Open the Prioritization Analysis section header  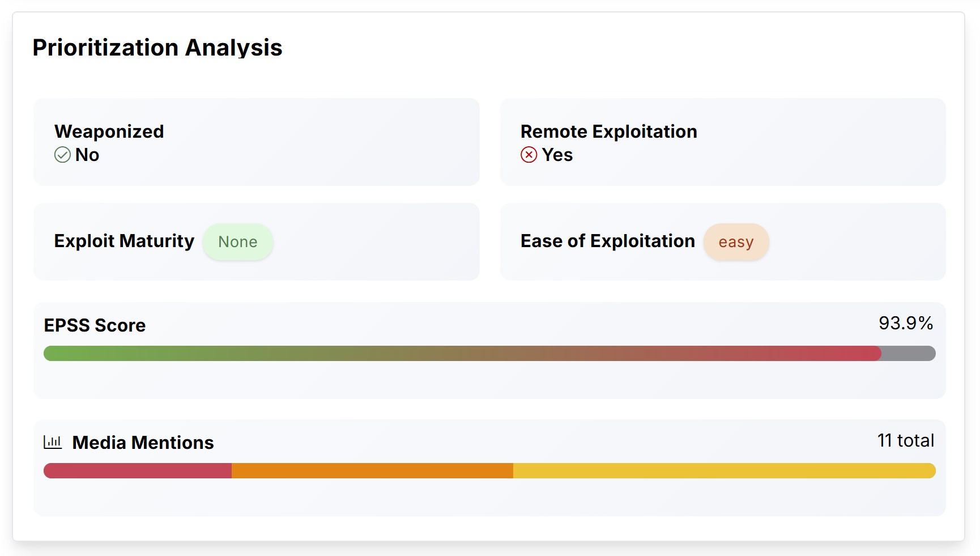pyautogui.click(x=157, y=47)
